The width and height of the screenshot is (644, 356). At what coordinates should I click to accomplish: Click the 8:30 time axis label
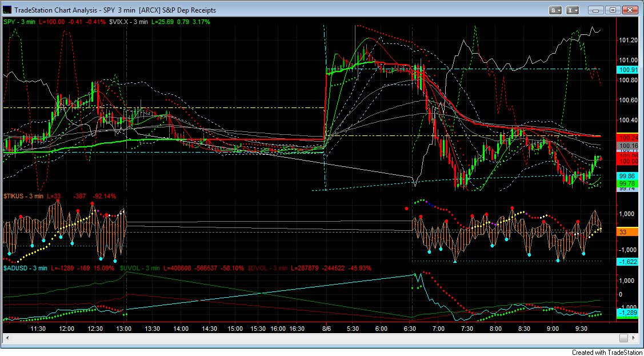(x=525, y=329)
